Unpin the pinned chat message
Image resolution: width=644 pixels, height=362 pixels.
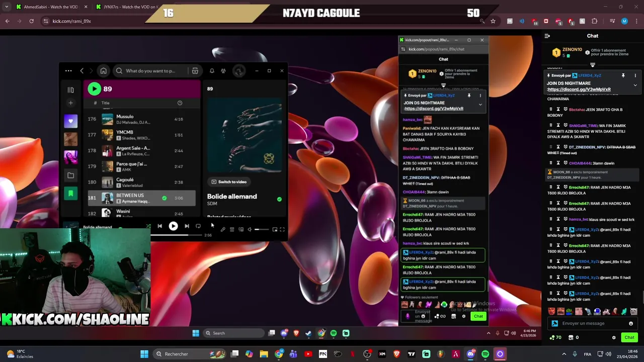(x=623, y=75)
